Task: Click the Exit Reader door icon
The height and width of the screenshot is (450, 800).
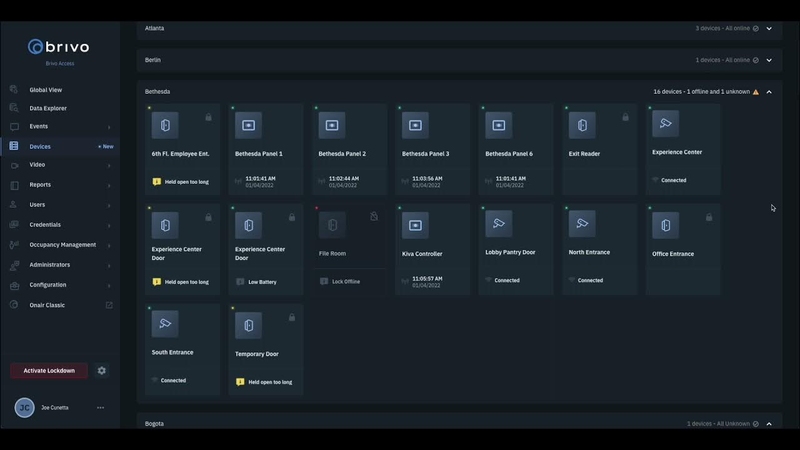Action: 582,125
